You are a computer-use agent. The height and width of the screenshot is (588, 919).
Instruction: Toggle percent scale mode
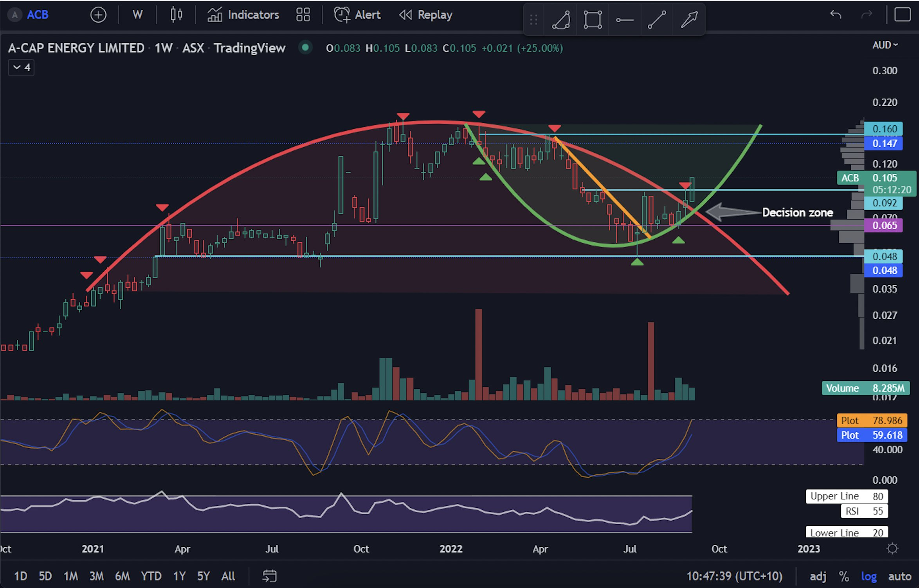843,576
